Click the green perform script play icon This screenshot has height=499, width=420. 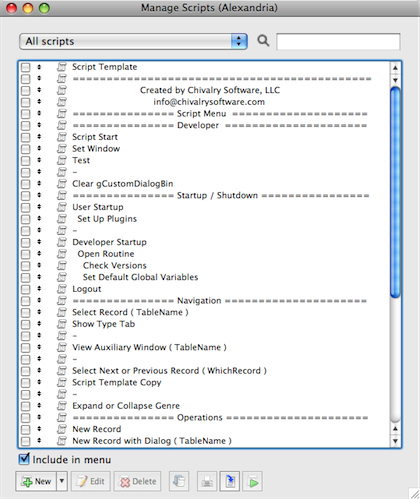click(x=252, y=481)
